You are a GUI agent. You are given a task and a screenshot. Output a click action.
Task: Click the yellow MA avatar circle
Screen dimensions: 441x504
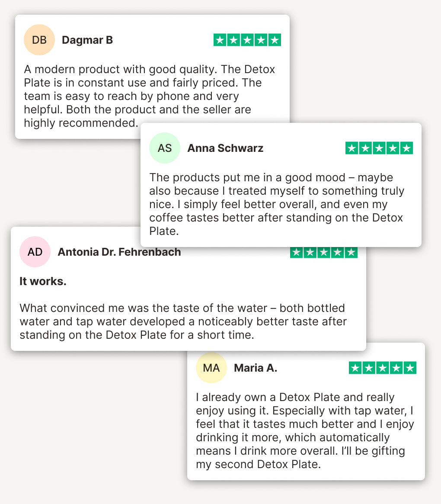pos(211,368)
